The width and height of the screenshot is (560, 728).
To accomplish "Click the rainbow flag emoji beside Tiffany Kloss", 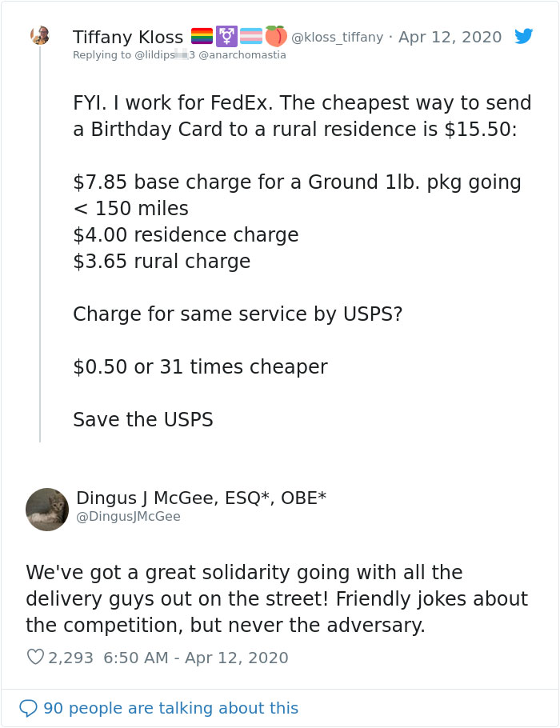I will pyautogui.click(x=202, y=35).
